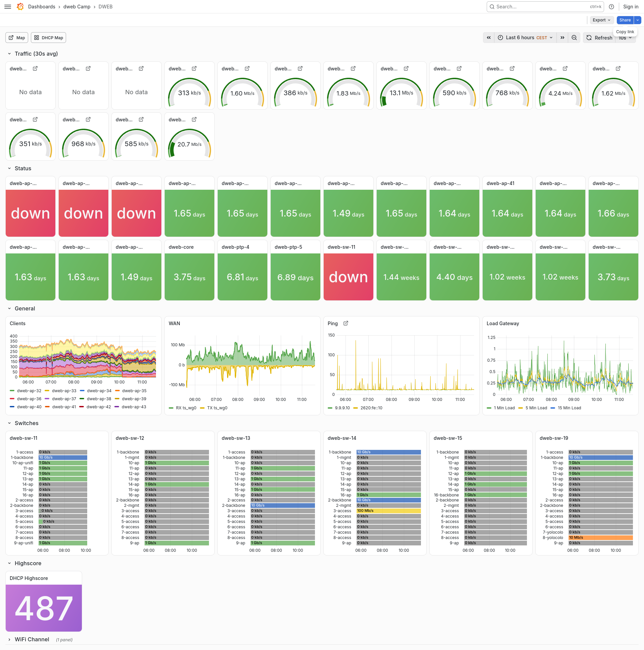The image size is (644, 650).
Task: Click the DHCP Map link button
Action: click(x=49, y=38)
